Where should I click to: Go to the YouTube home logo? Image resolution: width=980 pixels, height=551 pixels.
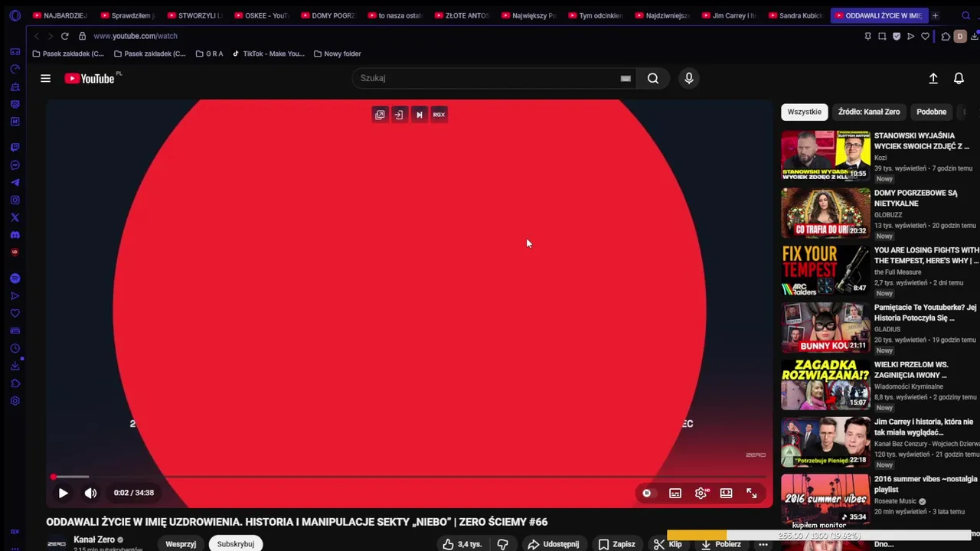90,78
